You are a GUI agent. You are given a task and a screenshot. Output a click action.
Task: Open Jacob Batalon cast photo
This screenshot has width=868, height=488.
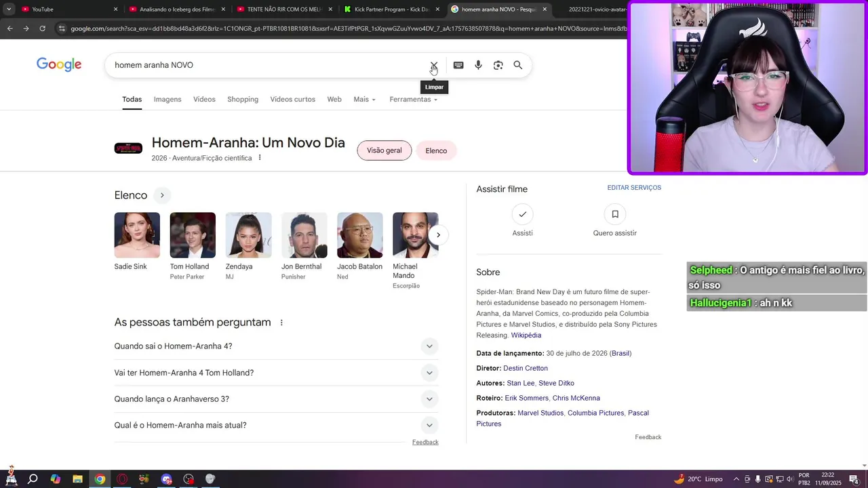click(359, 235)
